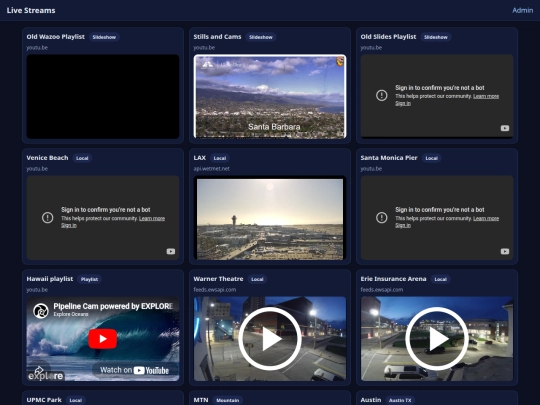Click Pipeline Cam powered by EXPLORE video title
The width and height of the screenshot is (540, 405).
(113, 306)
